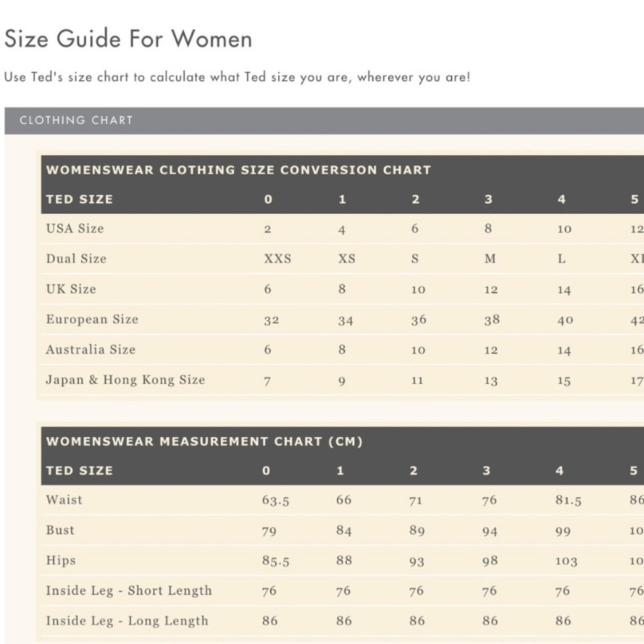644x644 pixels.
Task: Click the Dual Size row label
Action: coord(76,259)
